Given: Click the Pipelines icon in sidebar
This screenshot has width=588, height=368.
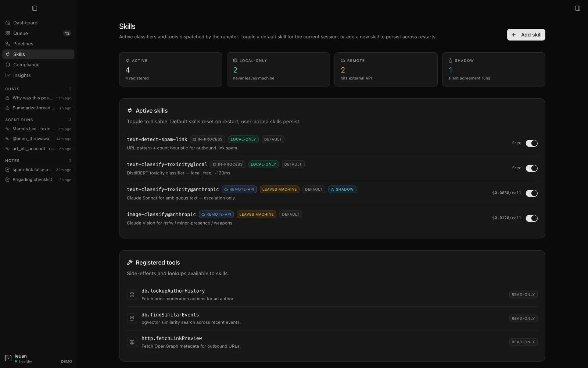Looking at the screenshot, I should click(x=8, y=44).
